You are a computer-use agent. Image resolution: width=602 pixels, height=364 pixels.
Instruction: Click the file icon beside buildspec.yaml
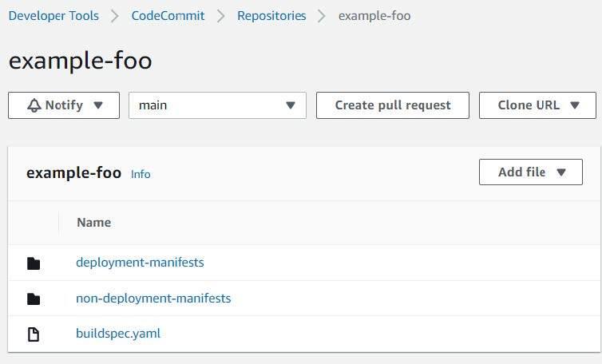coord(34,334)
